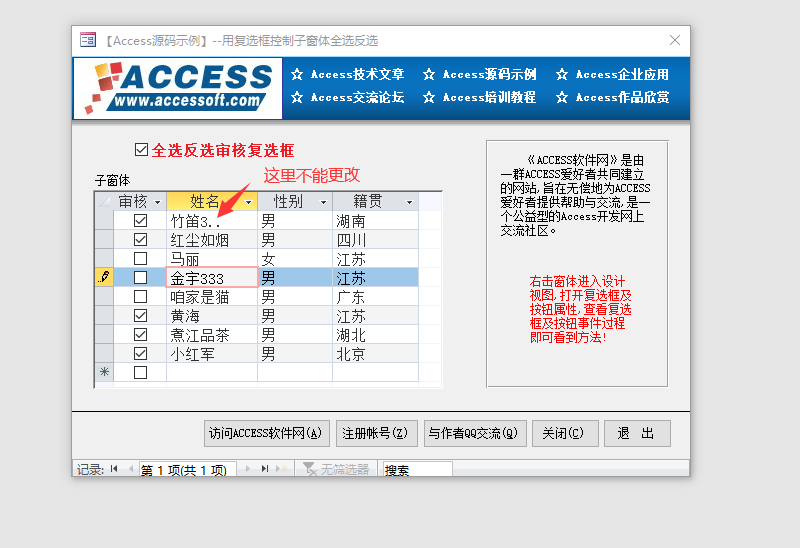This screenshot has width=800, height=548.
Task: Click empty 姓名 cell in new record row
Action: [212, 372]
